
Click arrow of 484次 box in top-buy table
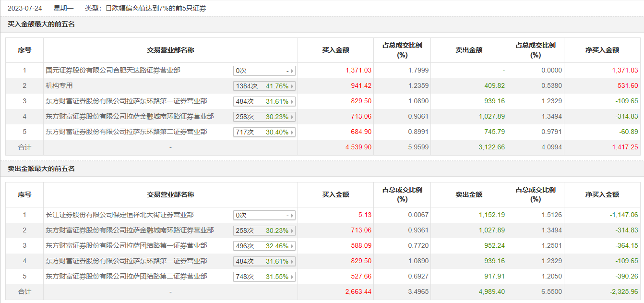point(293,101)
